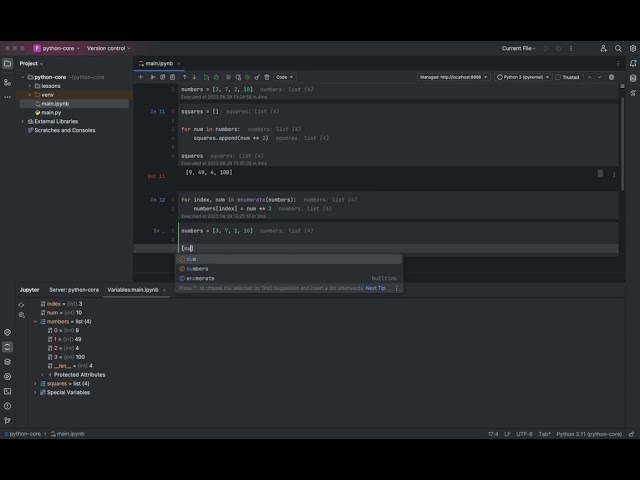The height and width of the screenshot is (480, 640).
Task: Run all cells with the green double-arrow
Action: 247,77
